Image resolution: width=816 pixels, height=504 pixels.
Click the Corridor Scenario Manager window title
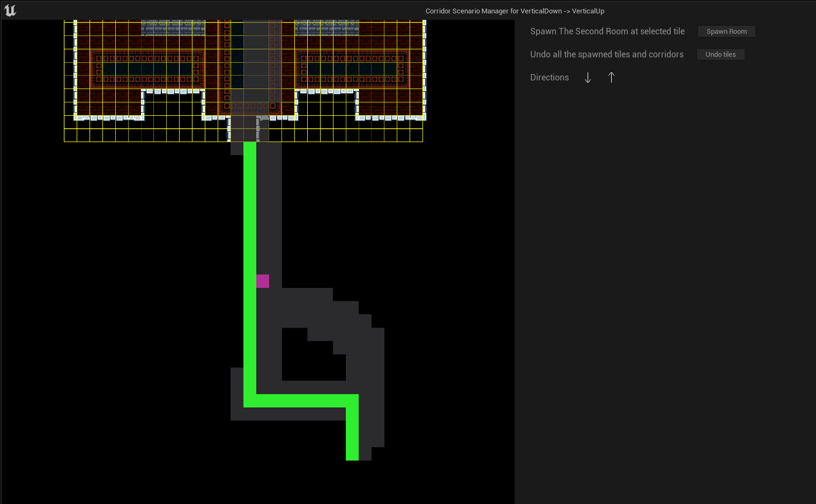[x=515, y=11]
